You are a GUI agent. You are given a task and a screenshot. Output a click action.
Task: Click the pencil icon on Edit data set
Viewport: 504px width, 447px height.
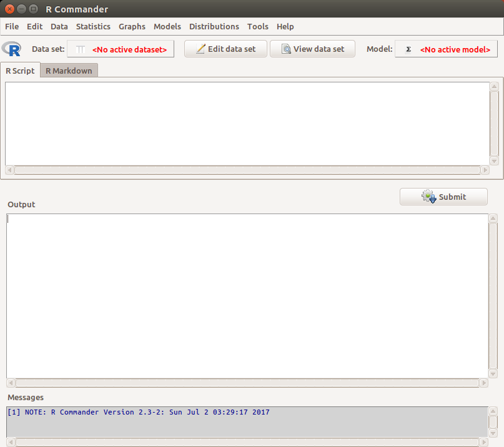[200, 49]
